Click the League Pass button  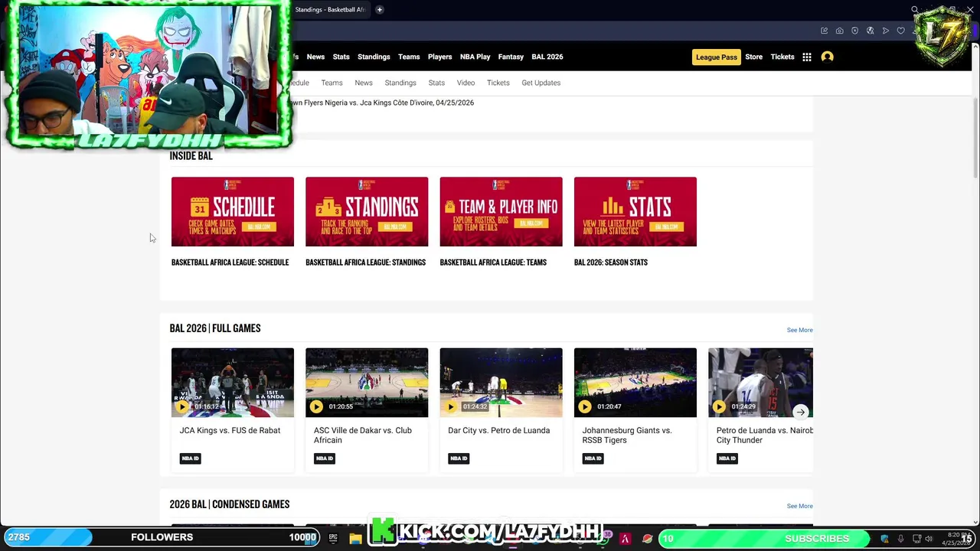click(717, 57)
